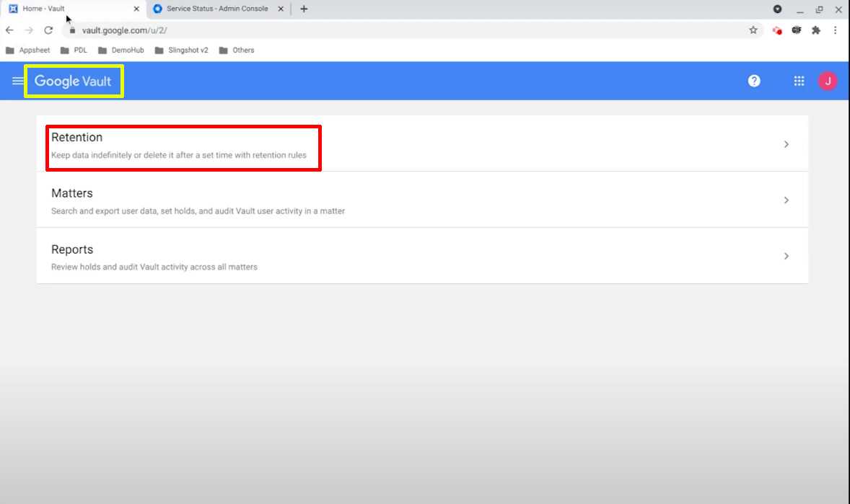This screenshot has width=850, height=504.
Task: Restore down the browser window
Action: pos(819,9)
